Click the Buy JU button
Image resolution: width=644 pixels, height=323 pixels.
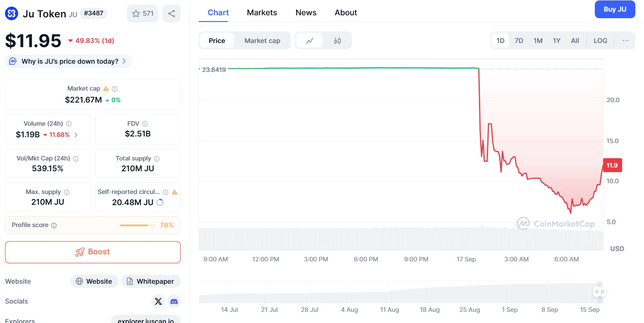pyautogui.click(x=615, y=9)
